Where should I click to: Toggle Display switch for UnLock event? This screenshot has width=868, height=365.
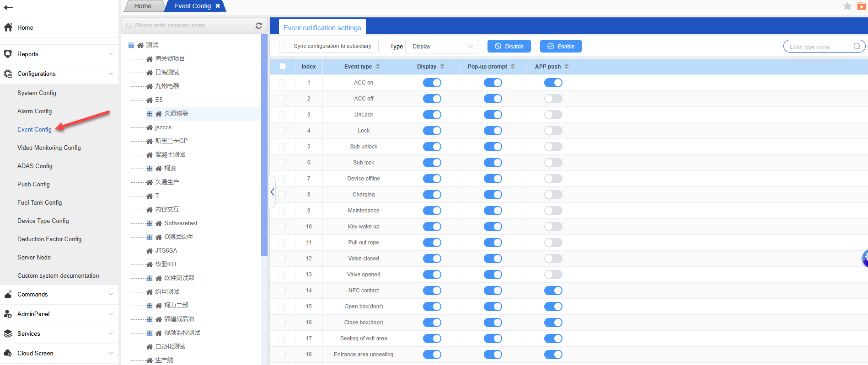tap(432, 115)
